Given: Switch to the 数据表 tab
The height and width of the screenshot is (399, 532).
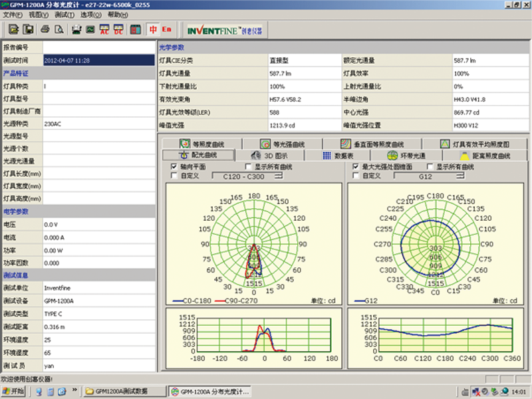Looking at the screenshot, I should click(342, 155).
